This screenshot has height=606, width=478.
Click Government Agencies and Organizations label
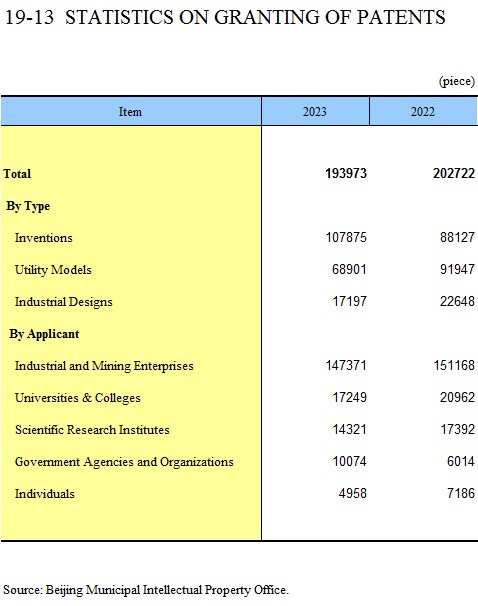coord(124,462)
